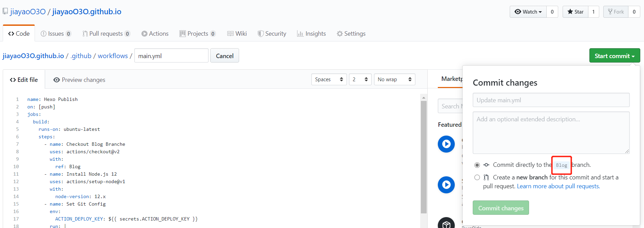Open the Watch dropdown

(x=528, y=12)
